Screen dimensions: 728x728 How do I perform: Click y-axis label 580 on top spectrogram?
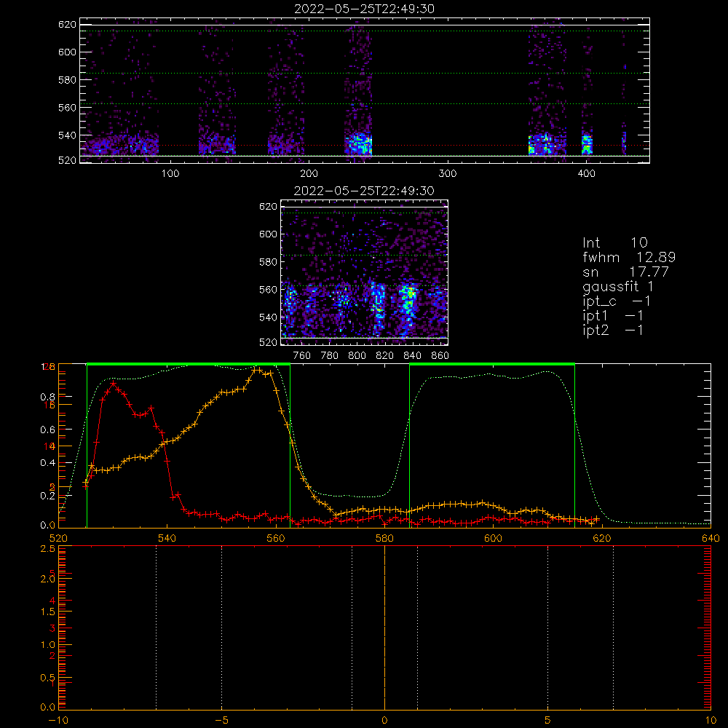pos(67,80)
